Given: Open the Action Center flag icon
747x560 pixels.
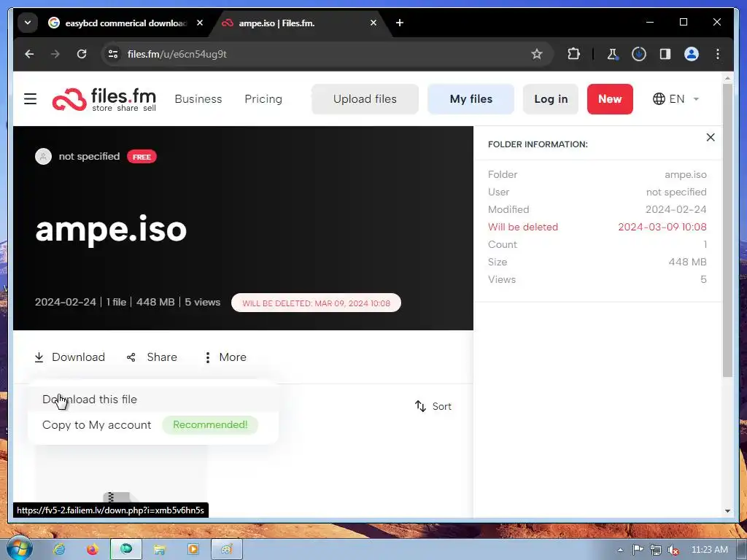Looking at the screenshot, I should coord(638,550).
